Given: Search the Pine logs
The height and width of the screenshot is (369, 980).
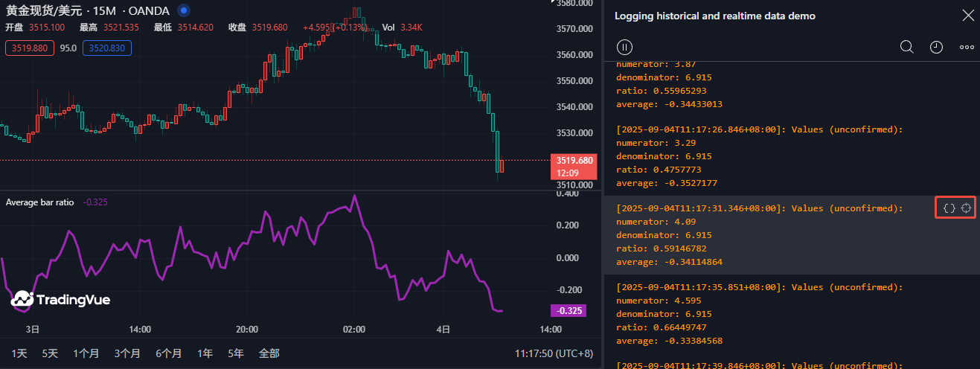Looking at the screenshot, I should [x=906, y=47].
